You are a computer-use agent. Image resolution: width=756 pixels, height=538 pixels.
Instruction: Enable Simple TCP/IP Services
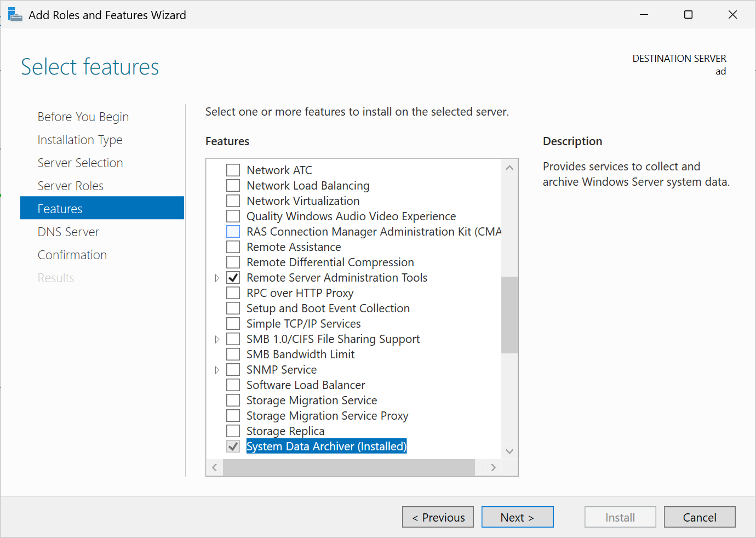tap(233, 323)
